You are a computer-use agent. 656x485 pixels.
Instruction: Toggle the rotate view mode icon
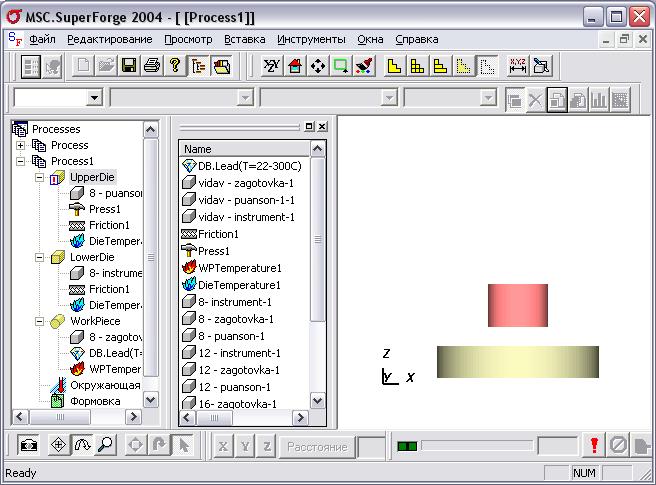point(82,445)
